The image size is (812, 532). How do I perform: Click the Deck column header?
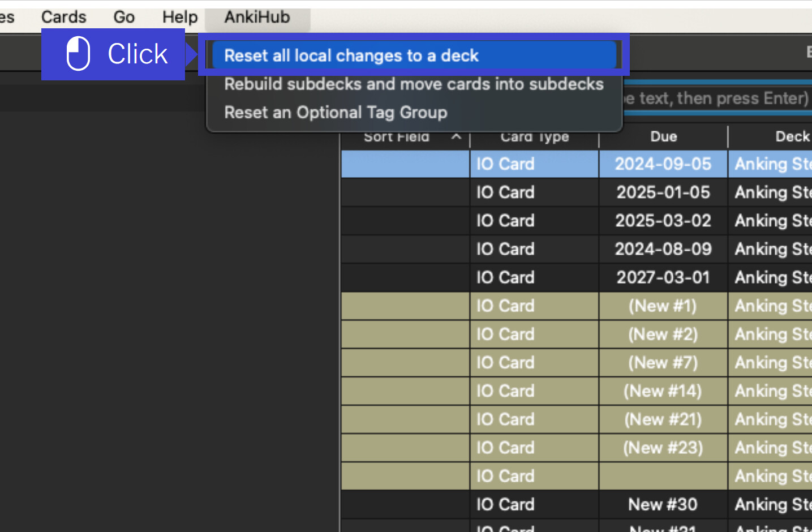pyautogui.click(x=791, y=137)
